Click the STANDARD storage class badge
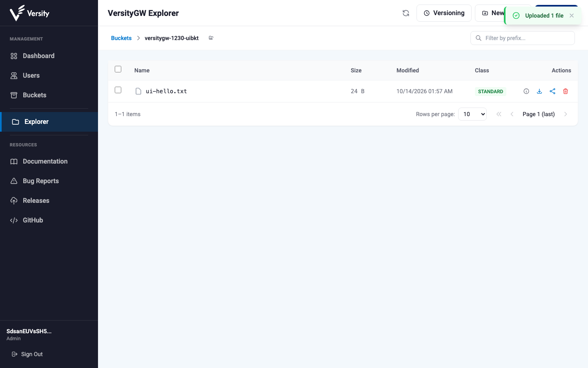Image resolution: width=588 pixels, height=368 pixels. (x=490, y=91)
